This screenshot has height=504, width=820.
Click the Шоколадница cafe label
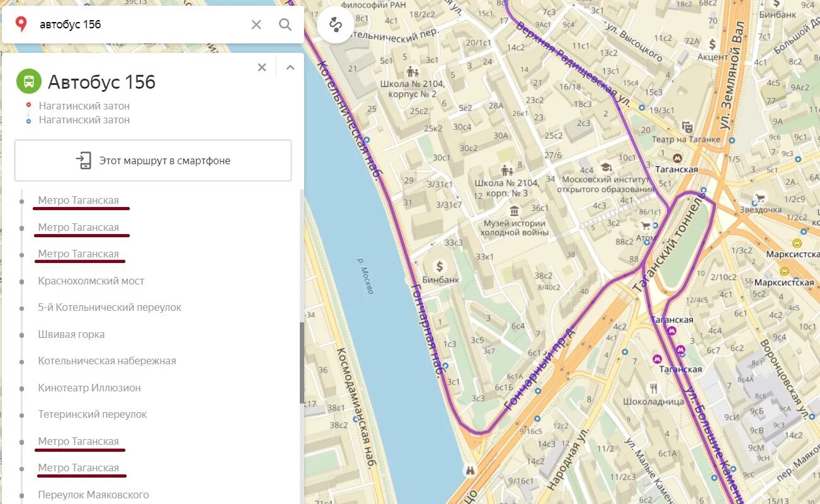pyautogui.click(x=653, y=401)
